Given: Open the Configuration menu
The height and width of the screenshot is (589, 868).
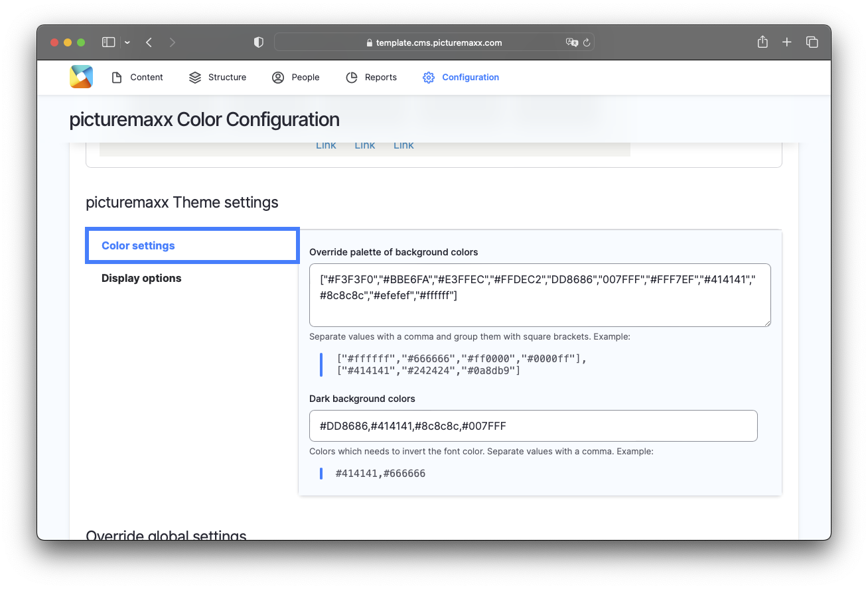Looking at the screenshot, I should [x=461, y=78].
